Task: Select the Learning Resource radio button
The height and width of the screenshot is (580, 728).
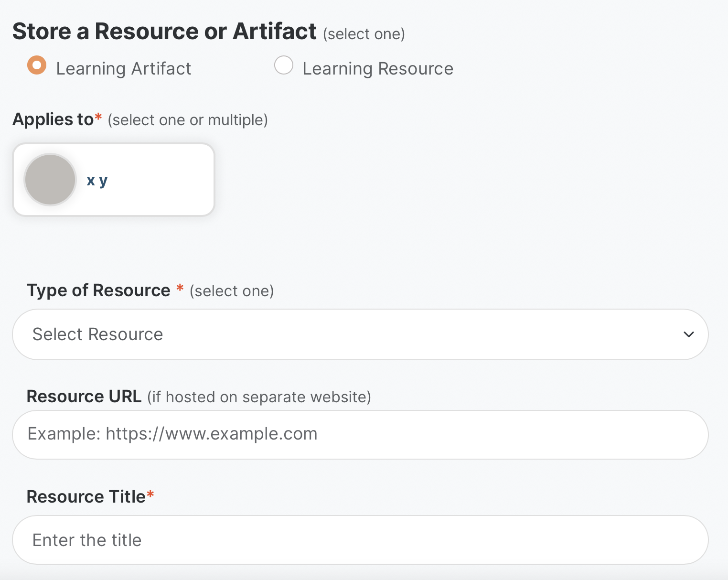Action: 283,65
